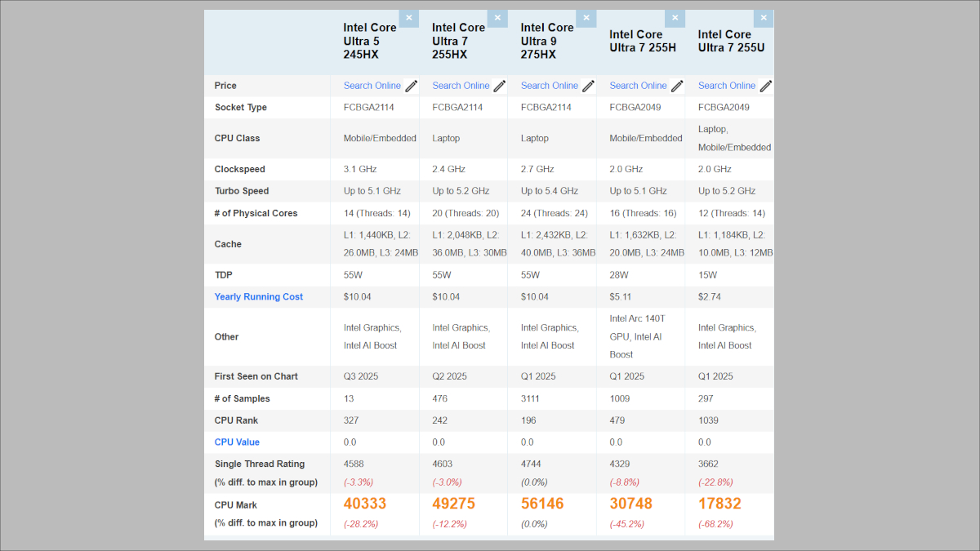Image resolution: width=980 pixels, height=551 pixels.
Task: Open the Yearly Running Cost link
Action: point(259,297)
